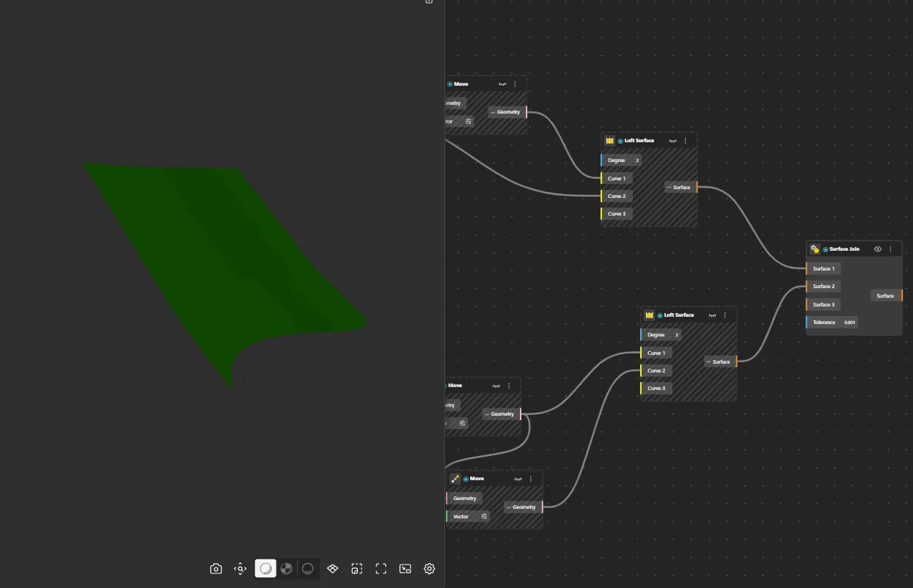913x588 pixels.
Task: Click Vector input of the lowest Move node
Action: [x=461, y=516]
